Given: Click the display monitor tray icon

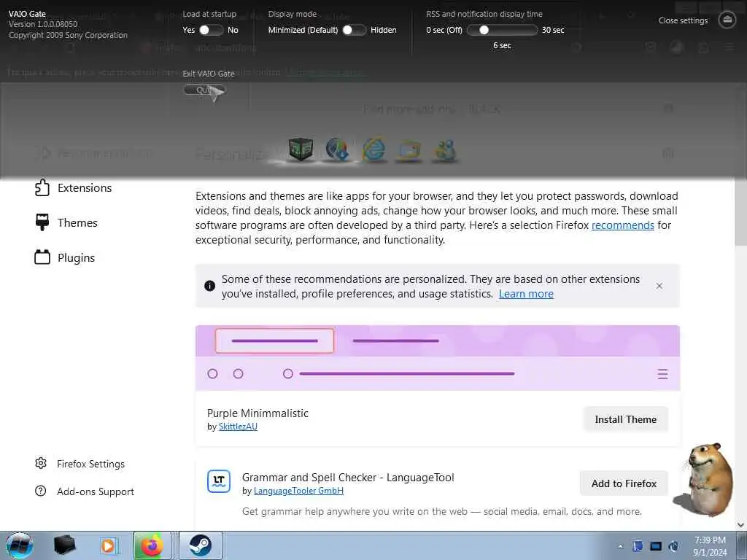Looking at the screenshot, I should (656, 546).
